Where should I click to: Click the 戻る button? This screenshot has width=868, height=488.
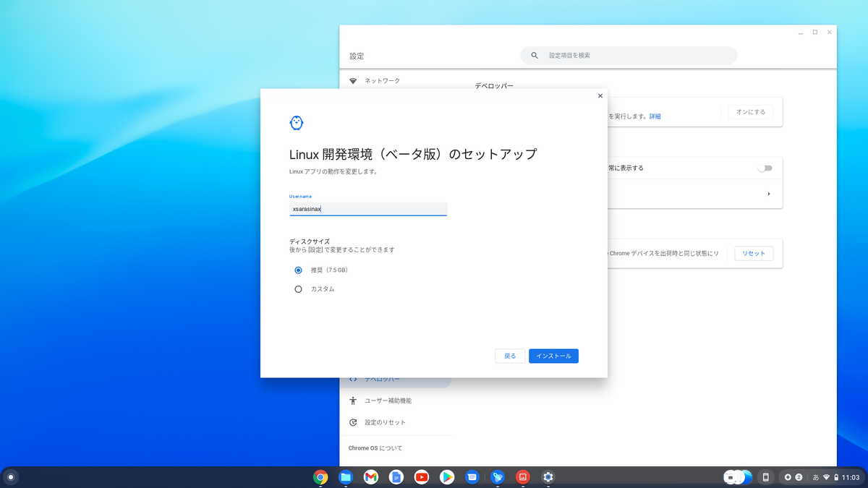click(510, 356)
